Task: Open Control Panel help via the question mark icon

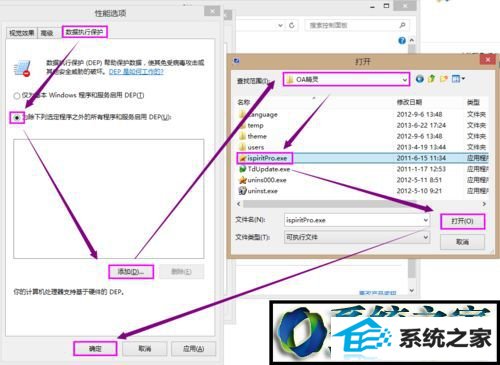Action: click(402, 40)
